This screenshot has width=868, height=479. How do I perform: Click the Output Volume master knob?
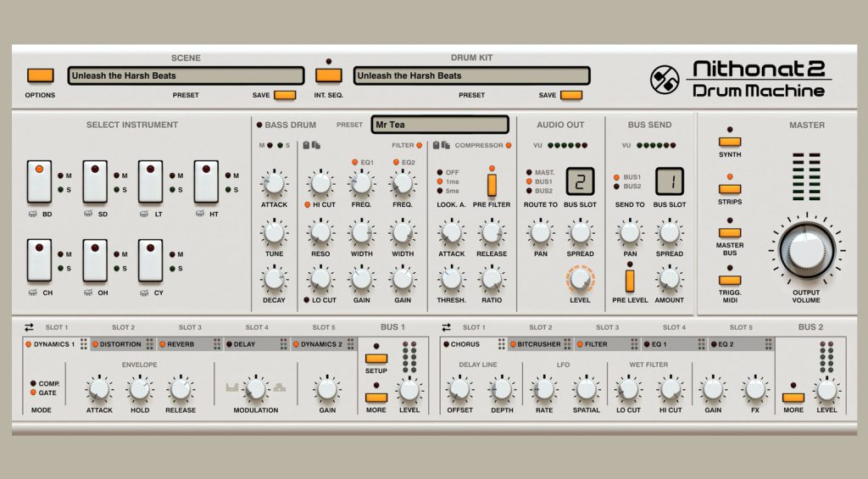(804, 249)
